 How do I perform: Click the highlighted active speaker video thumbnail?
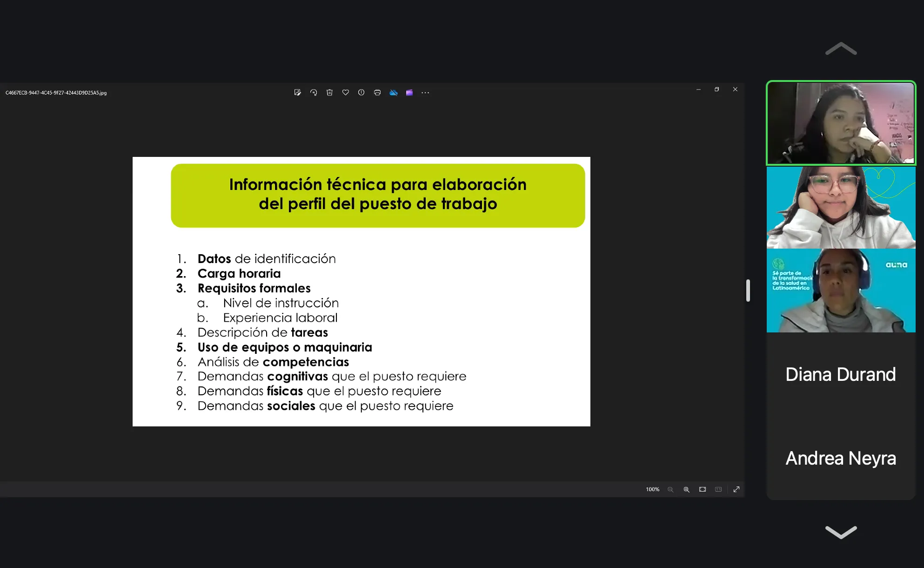(x=840, y=123)
